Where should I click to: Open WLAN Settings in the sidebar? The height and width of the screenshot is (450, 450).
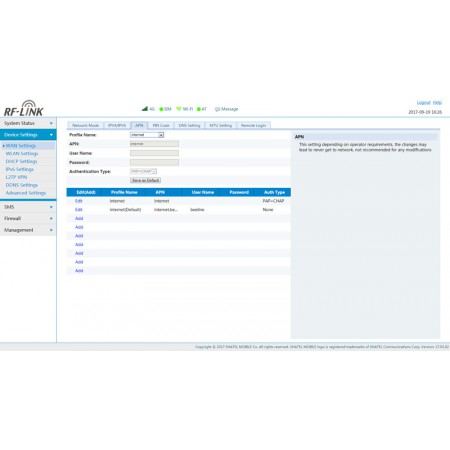coord(22,154)
